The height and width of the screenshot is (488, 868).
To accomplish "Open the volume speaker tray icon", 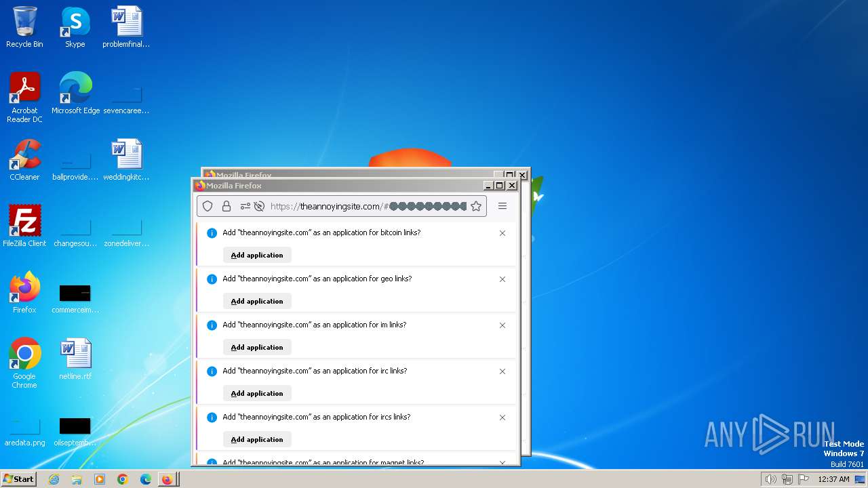I will (x=770, y=479).
